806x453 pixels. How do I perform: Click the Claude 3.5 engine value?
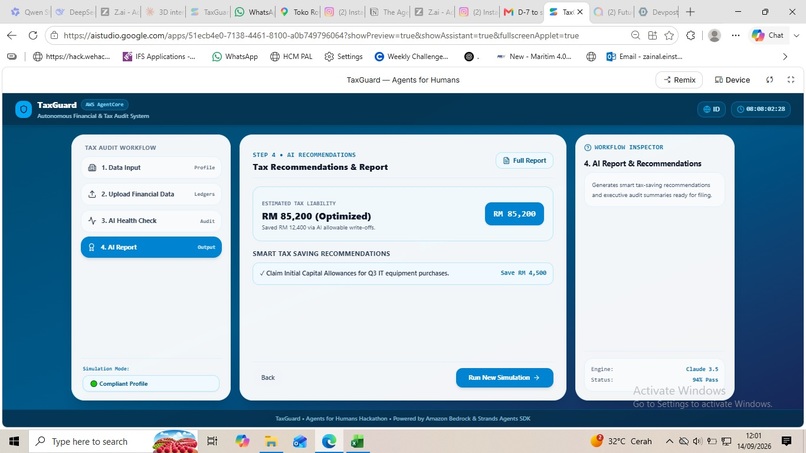tap(702, 369)
